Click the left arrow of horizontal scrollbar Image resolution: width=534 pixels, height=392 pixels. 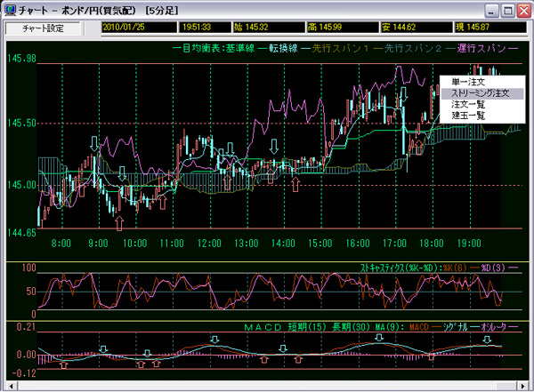[x=12, y=386]
